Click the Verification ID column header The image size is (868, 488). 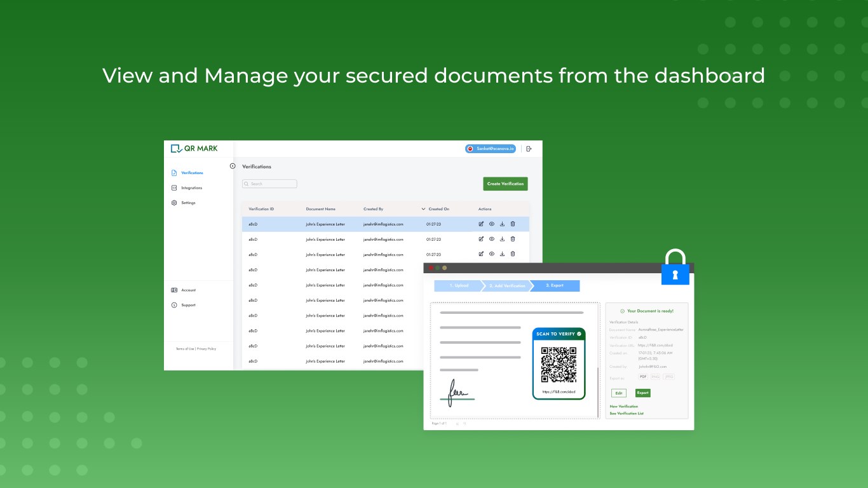261,209
